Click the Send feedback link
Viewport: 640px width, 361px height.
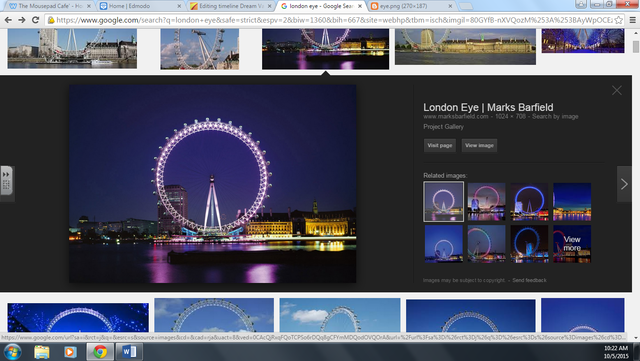point(529,280)
